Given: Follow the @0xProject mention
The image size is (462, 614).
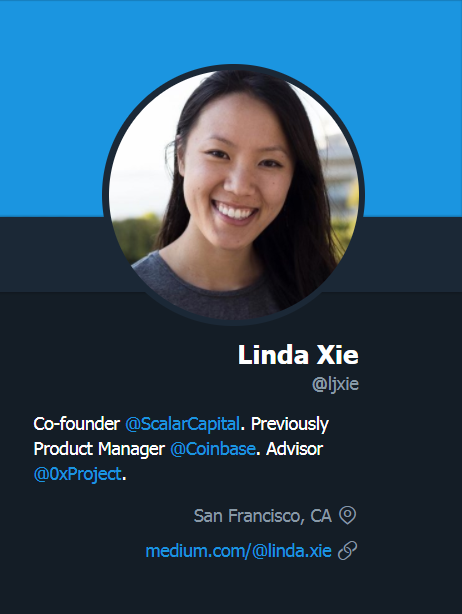Looking at the screenshot, I should (x=78, y=474).
